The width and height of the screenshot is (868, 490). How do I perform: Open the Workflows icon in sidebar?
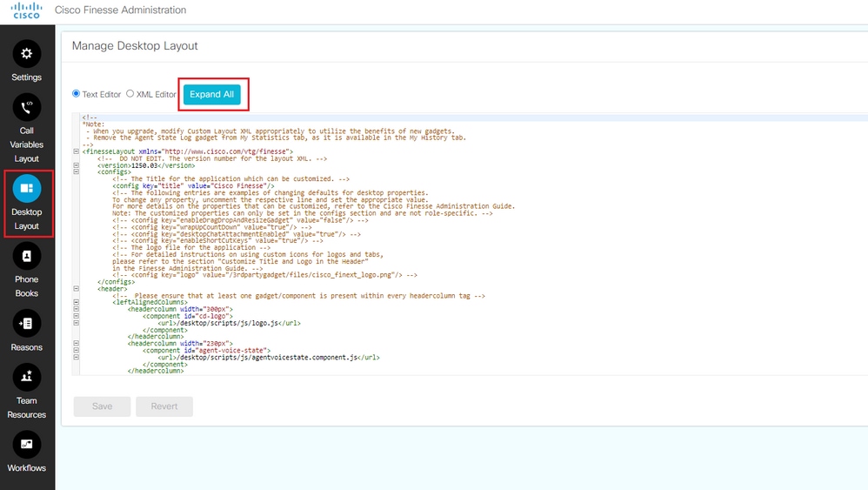pos(27,445)
